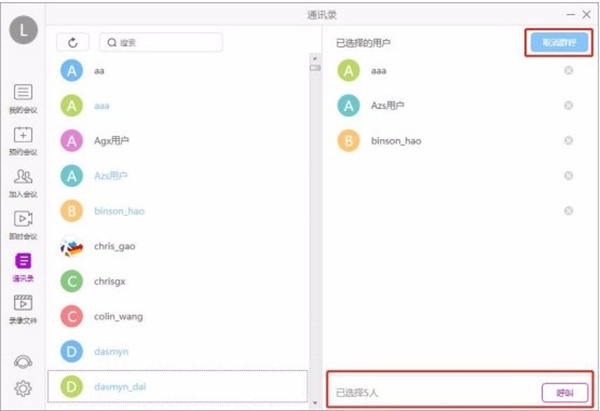This screenshot has height=411, width=600.
Task: Select highlighted binson_hao in the left contact list
Action: point(119,211)
